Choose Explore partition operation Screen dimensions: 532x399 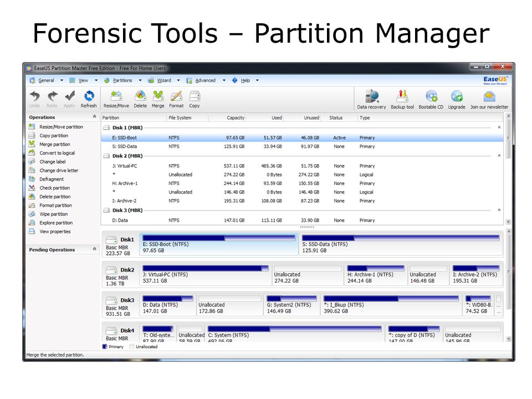[x=56, y=223]
